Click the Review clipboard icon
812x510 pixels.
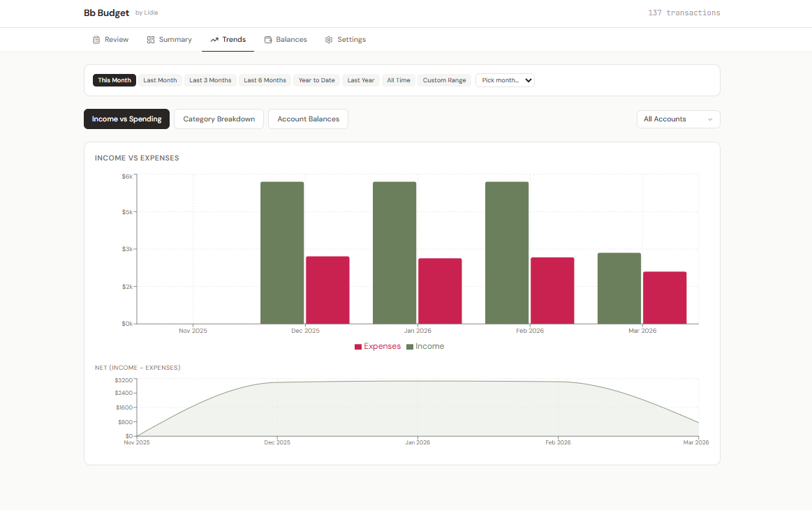click(x=96, y=40)
